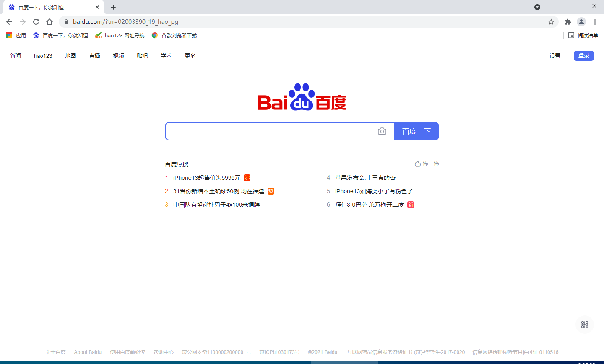The height and width of the screenshot is (364, 604).
Task: Open 关于百度 footer link
Action: 55,352
